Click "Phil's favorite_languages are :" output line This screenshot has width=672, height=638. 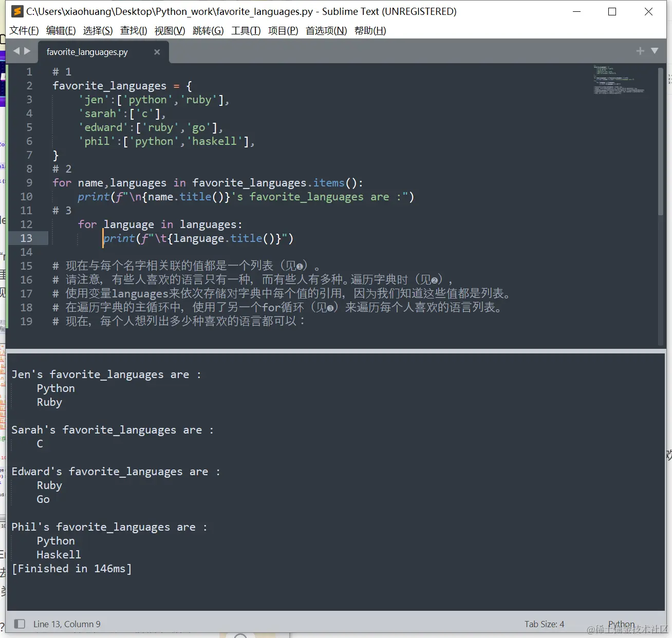[109, 527]
